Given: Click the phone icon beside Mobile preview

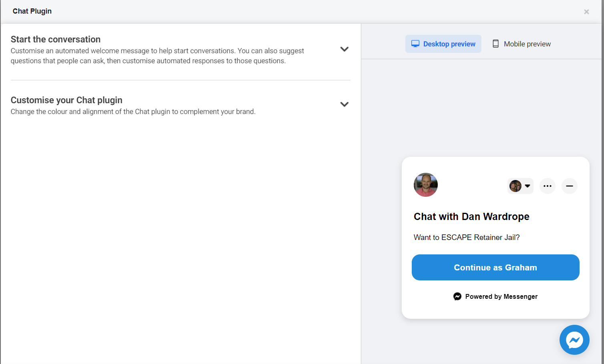Looking at the screenshot, I should click(496, 44).
